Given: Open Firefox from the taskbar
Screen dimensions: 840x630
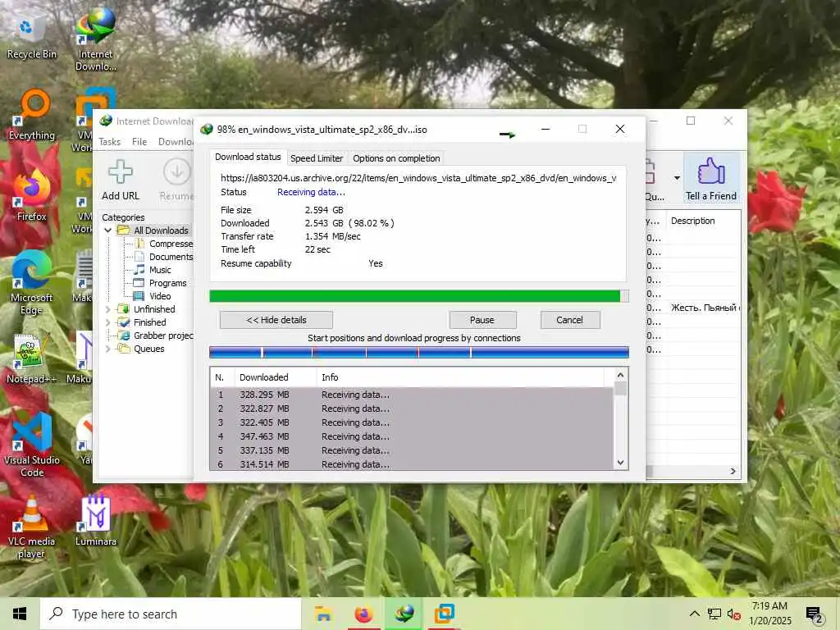Looking at the screenshot, I should [363, 614].
